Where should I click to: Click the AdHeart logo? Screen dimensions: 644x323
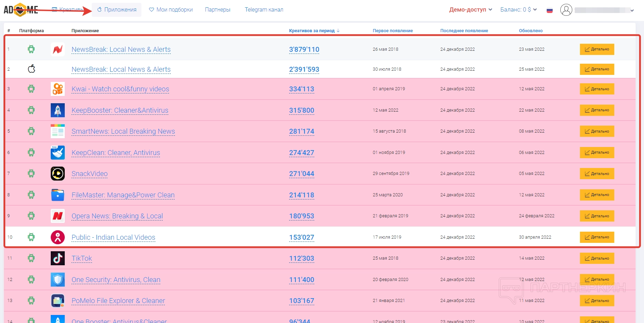point(21,10)
